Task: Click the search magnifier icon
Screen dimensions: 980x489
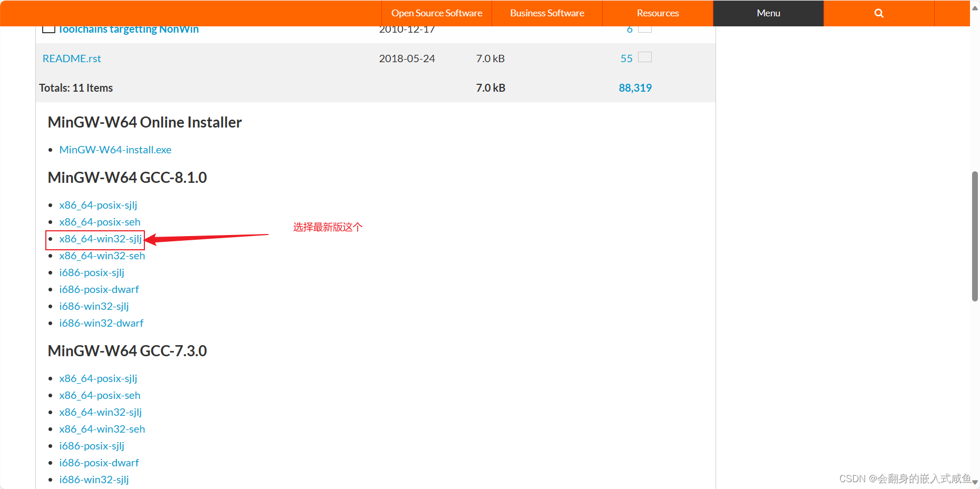Action: point(879,13)
